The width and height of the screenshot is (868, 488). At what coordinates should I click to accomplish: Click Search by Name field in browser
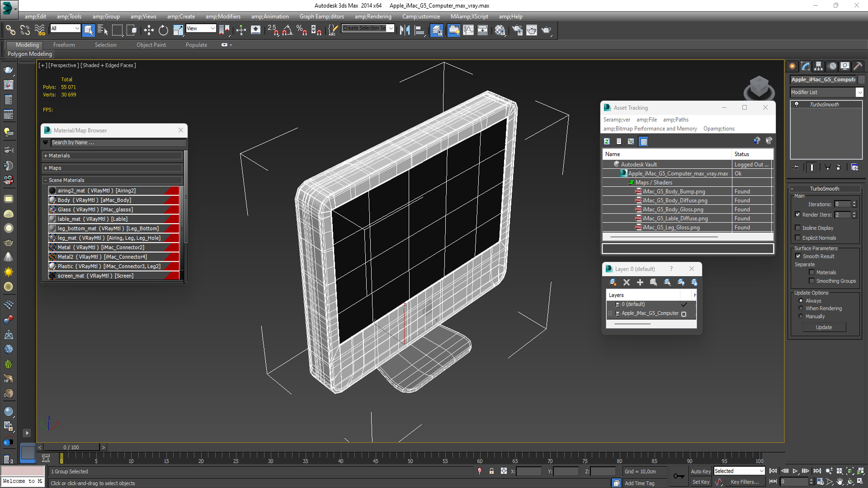pyautogui.click(x=118, y=142)
